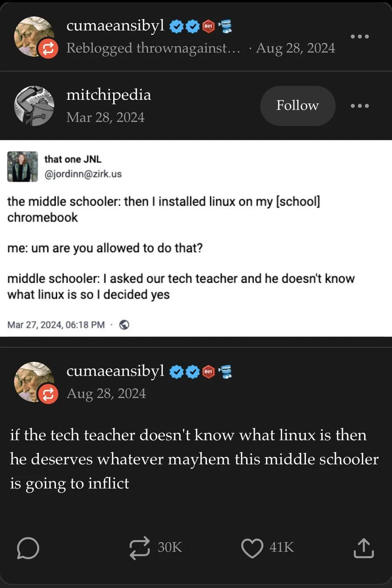Screen dimensions: 392x588
Task: Click the red badge next to top cumaeansibyl
Action: point(209,27)
